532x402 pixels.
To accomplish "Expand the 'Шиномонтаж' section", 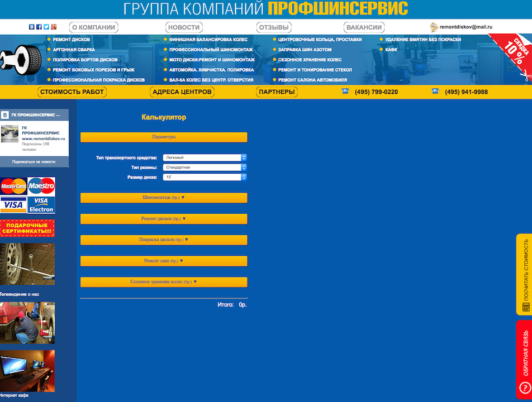I will pyautogui.click(x=164, y=198).
